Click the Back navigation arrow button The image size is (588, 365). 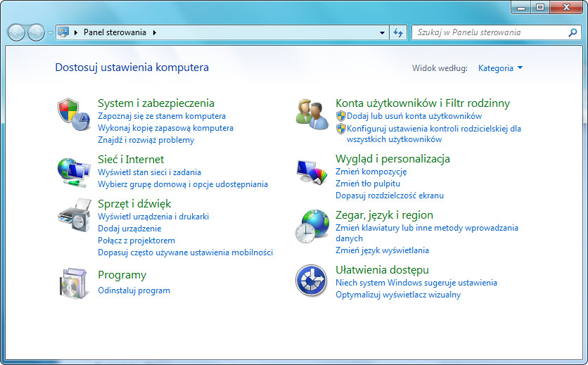pos(16,32)
